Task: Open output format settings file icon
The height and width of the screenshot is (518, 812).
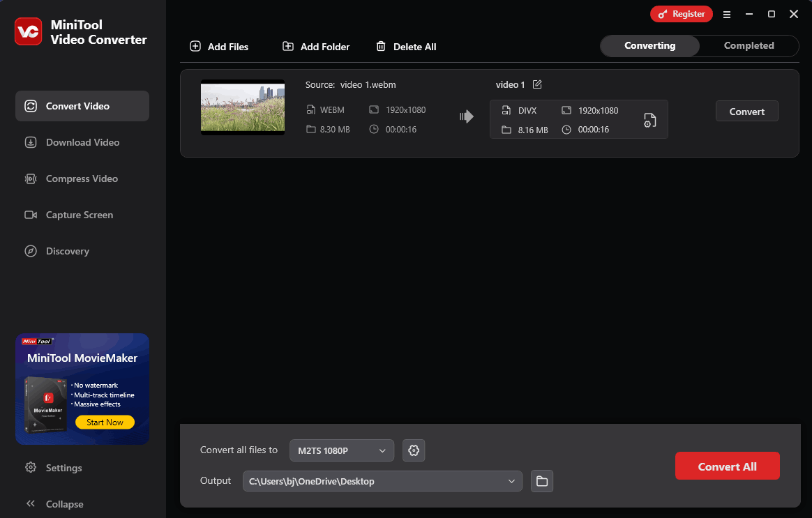Action: tap(650, 120)
